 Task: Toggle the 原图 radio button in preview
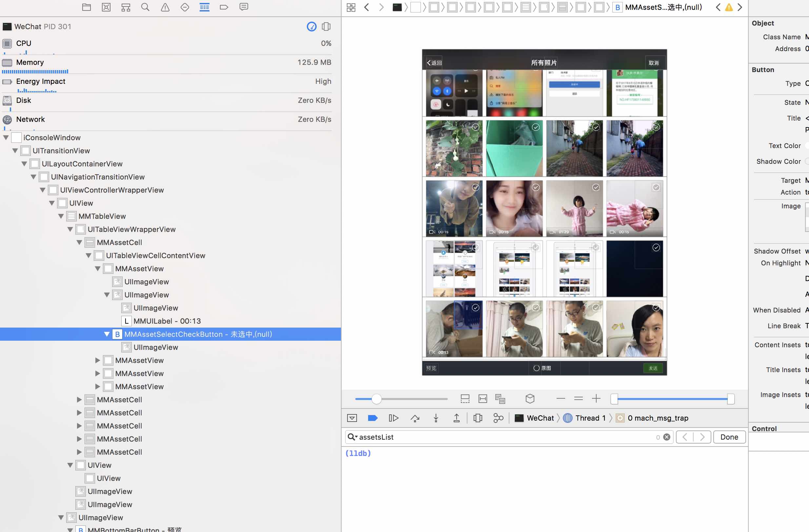536,368
